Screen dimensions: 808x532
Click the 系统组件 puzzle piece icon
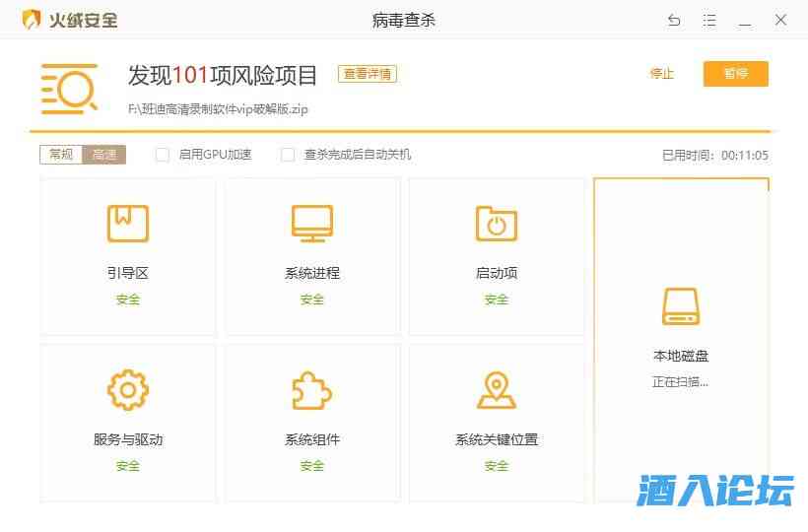pyautogui.click(x=312, y=390)
